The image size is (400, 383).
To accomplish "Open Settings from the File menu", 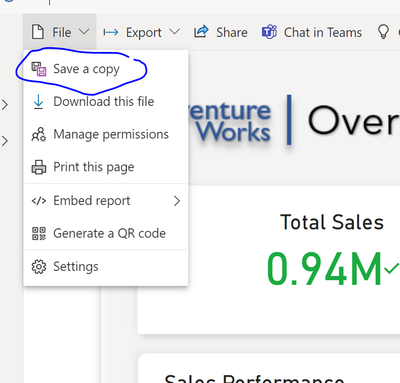I will tap(106, 267).
